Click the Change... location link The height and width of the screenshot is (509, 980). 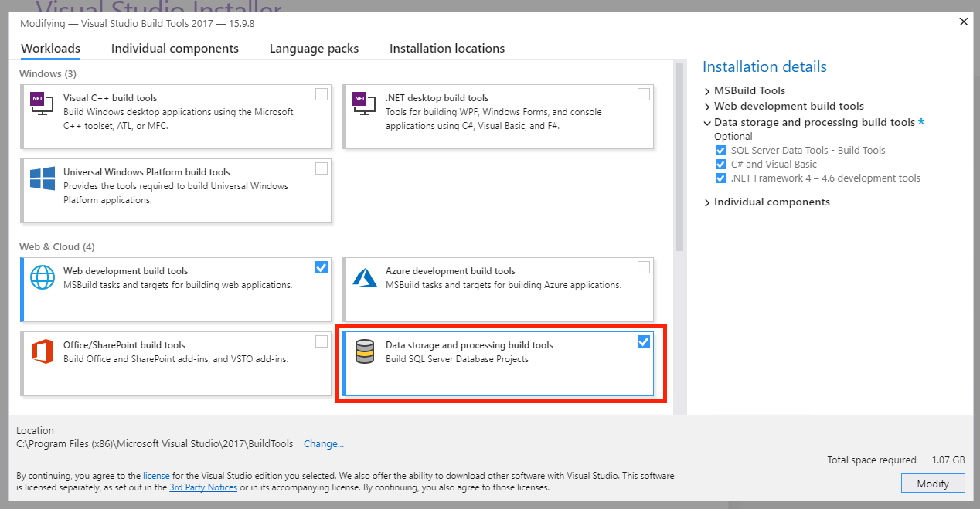click(324, 444)
